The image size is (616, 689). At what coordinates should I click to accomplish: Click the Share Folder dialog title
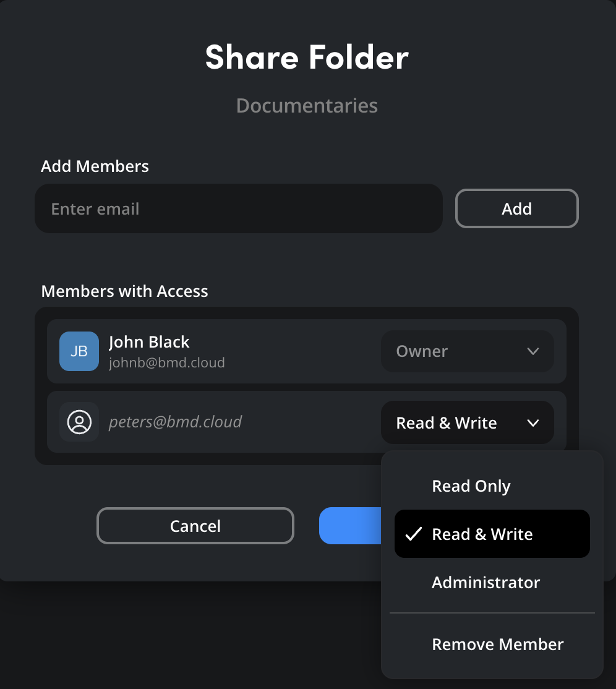[307, 58]
